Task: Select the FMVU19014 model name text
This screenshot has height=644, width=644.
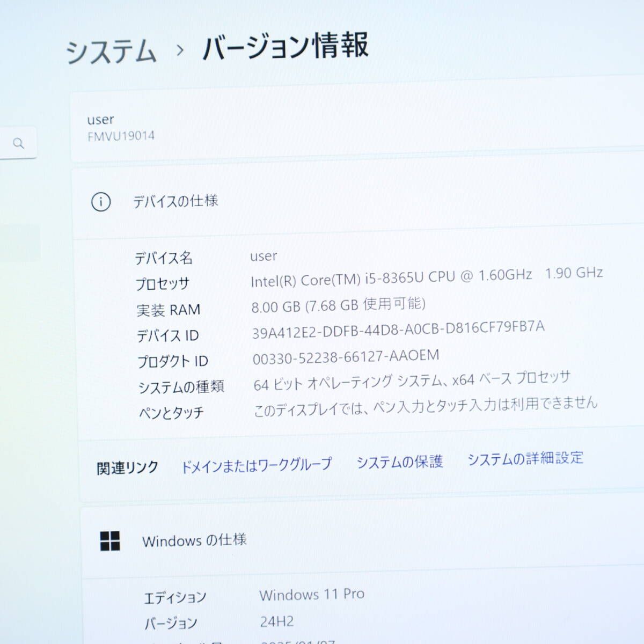Action: (x=121, y=136)
